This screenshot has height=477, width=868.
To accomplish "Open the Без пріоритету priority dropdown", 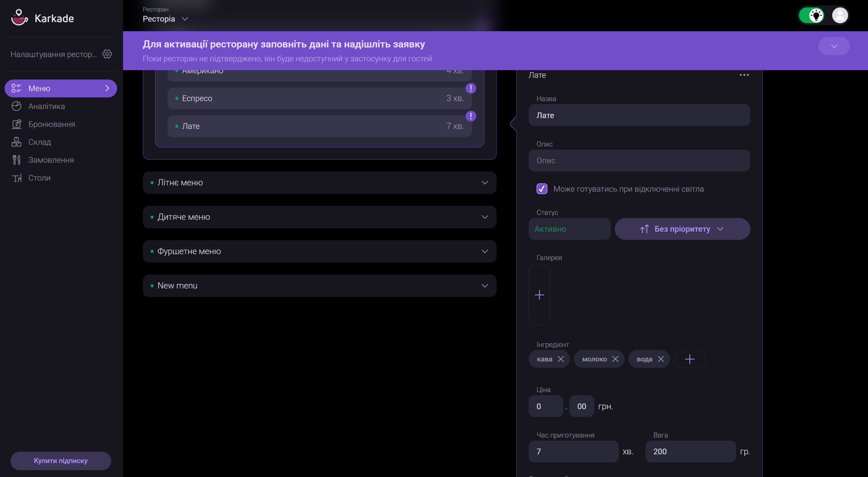I will [x=682, y=229].
